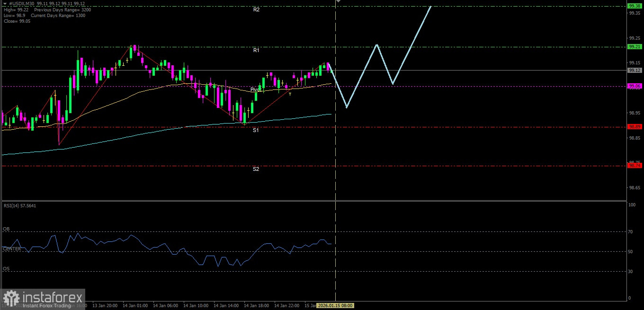The width and height of the screenshot is (644, 310).
Task: Click the Close= 99.05 readout
Action: 17,21
